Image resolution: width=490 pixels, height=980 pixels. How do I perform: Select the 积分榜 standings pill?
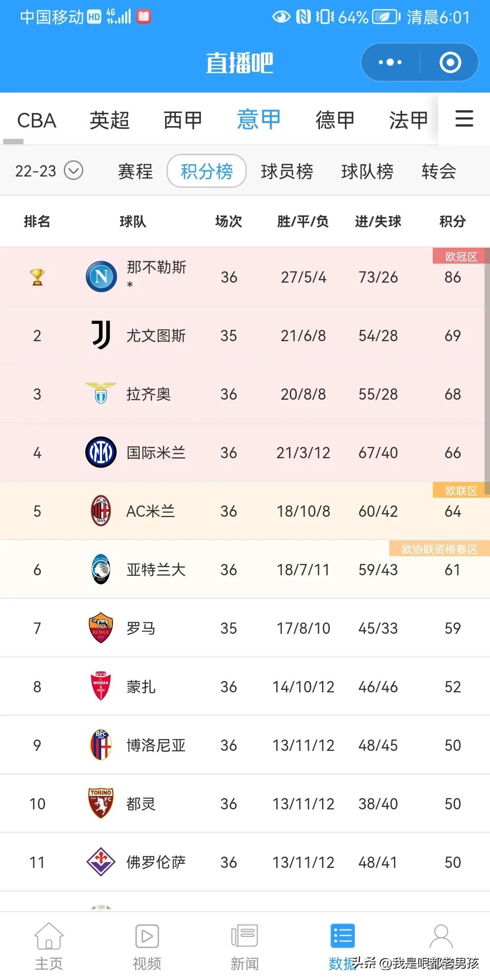(206, 171)
